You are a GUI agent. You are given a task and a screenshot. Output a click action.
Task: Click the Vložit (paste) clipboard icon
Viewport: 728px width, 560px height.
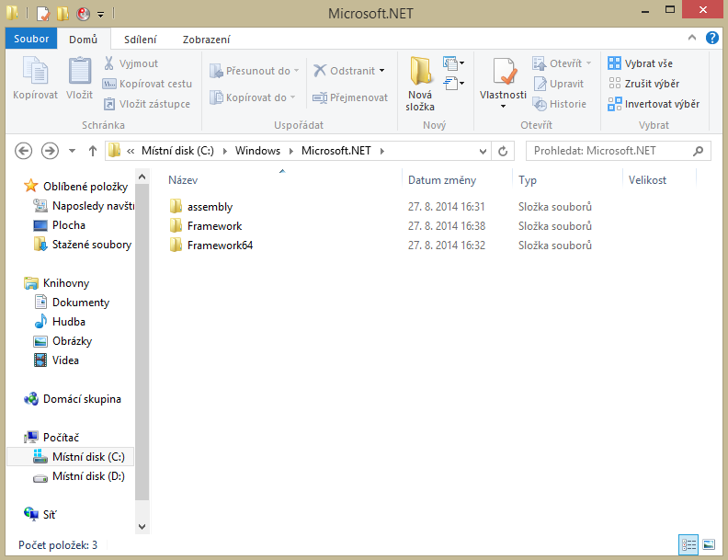click(x=79, y=71)
